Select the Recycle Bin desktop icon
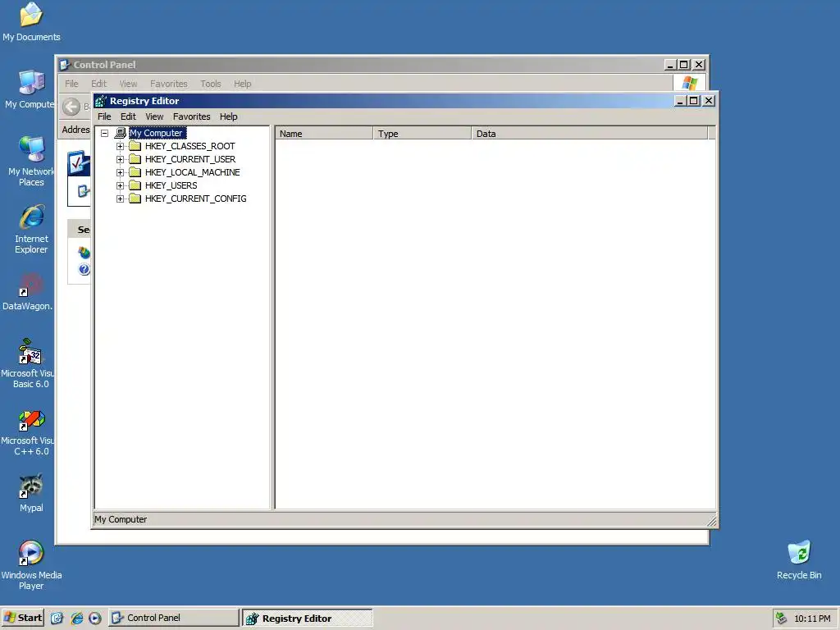Screen dimensions: 840x630 pos(799,559)
